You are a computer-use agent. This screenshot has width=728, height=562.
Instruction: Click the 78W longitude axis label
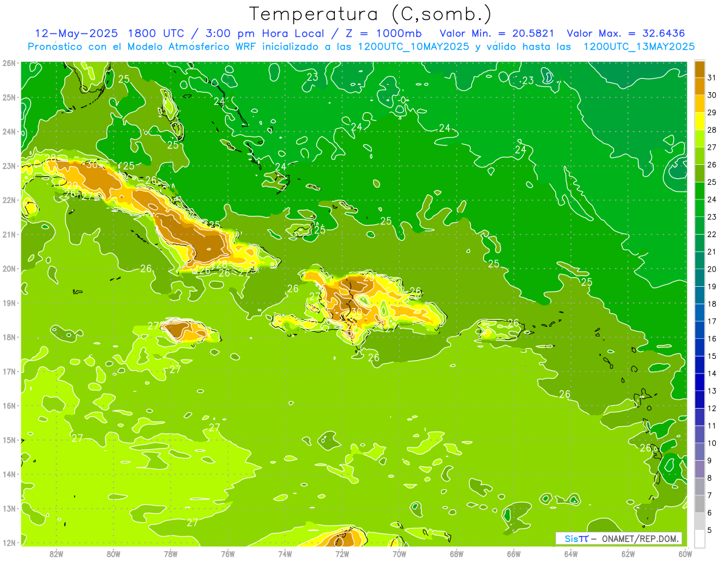click(170, 554)
